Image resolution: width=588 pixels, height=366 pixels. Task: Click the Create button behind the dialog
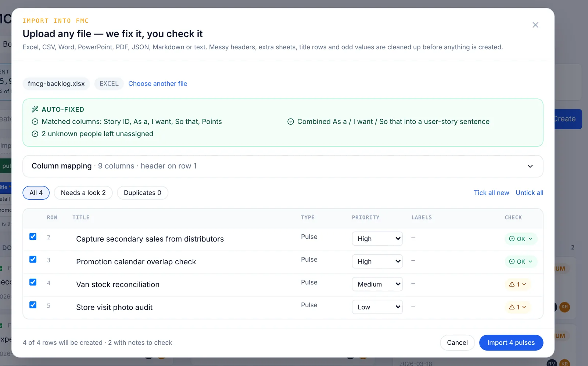[568, 119]
